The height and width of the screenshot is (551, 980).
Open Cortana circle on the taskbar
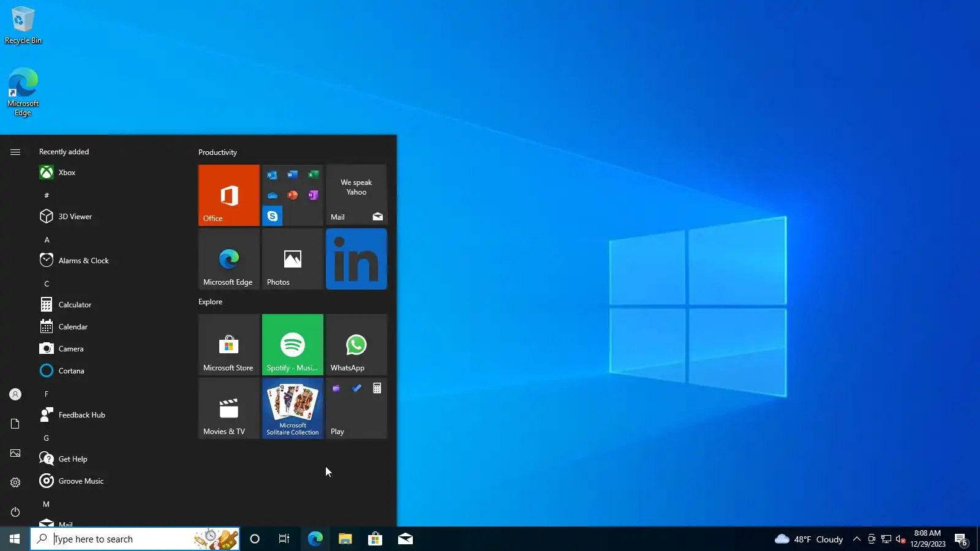(x=255, y=539)
